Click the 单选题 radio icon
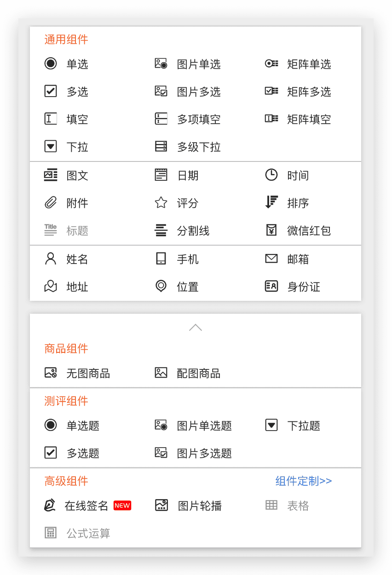392x575 pixels. coord(51,425)
